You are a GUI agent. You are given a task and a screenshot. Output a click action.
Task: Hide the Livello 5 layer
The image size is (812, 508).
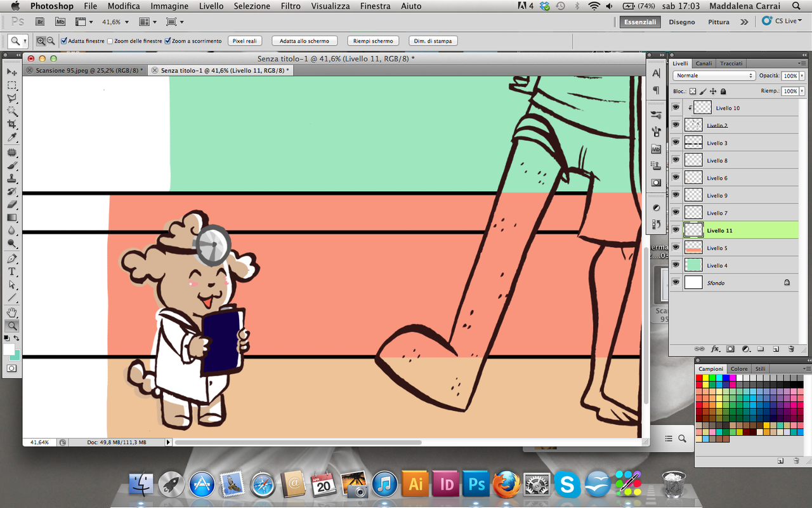tap(676, 248)
